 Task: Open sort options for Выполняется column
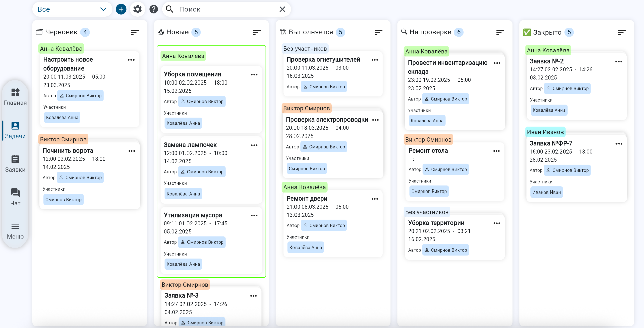point(378,32)
